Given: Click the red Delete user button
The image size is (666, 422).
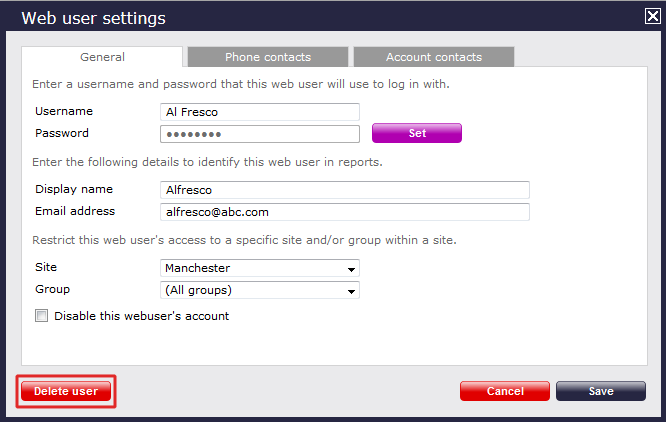Looking at the screenshot, I should point(66,391).
